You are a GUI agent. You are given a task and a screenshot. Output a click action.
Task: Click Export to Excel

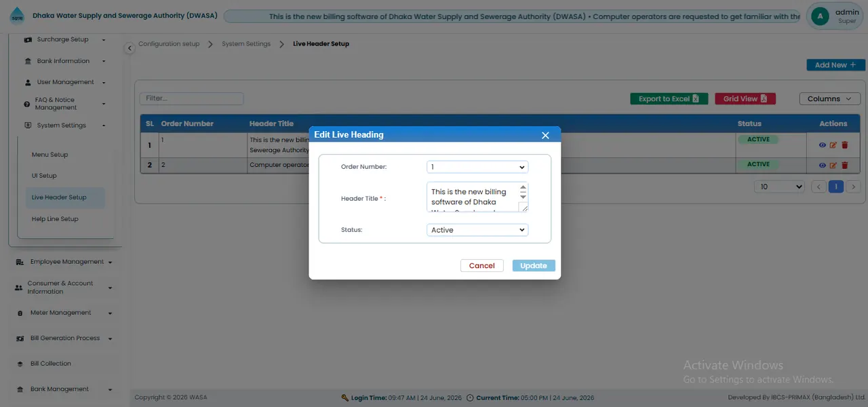coord(669,99)
